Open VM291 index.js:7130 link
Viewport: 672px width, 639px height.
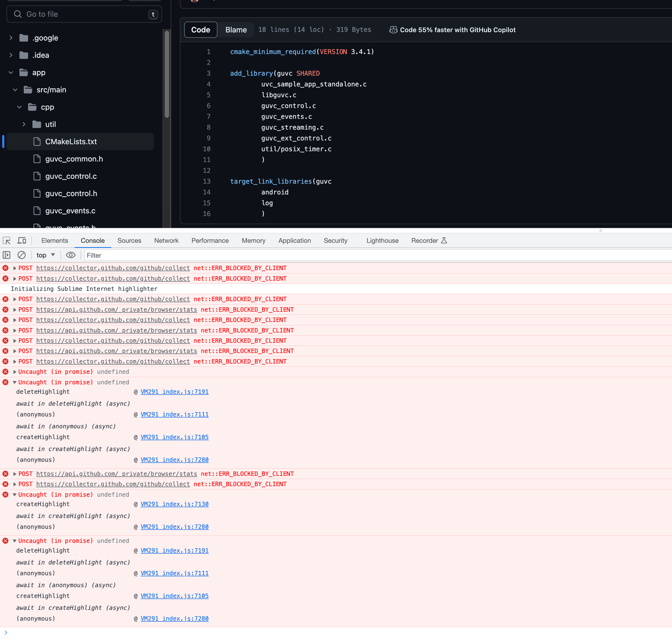[174, 504]
